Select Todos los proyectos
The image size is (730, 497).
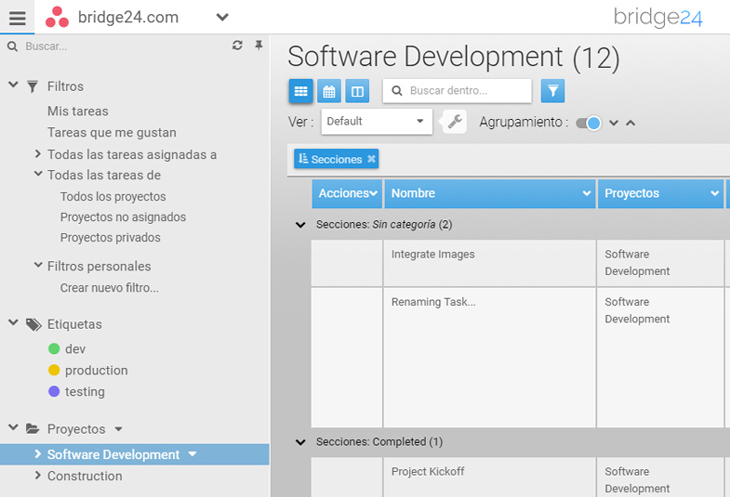(113, 196)
